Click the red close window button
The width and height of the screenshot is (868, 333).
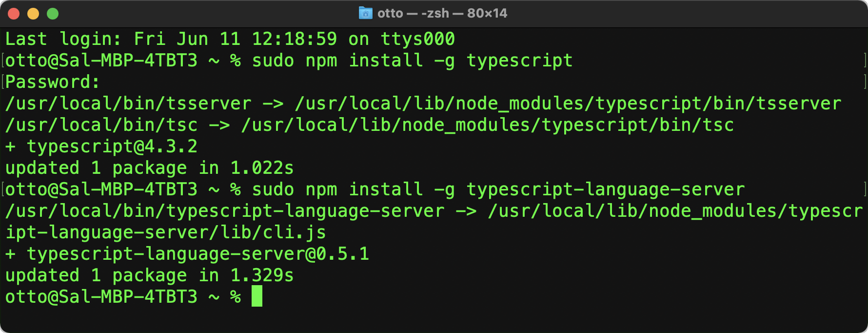tap(14, 14)
